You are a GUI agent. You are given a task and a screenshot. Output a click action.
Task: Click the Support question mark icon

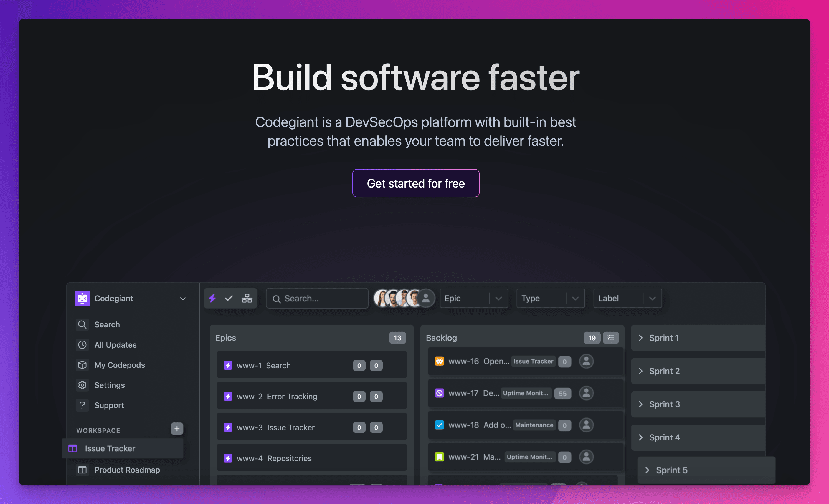point(82,405)
